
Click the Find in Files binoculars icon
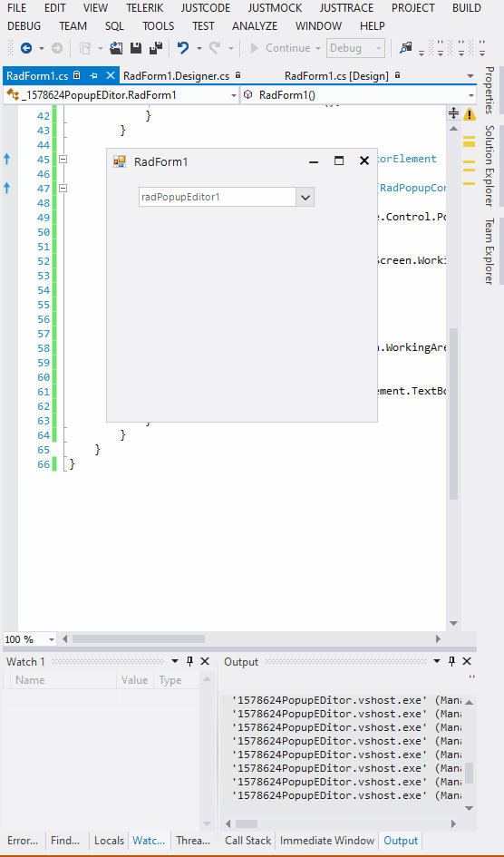[405, 48]
